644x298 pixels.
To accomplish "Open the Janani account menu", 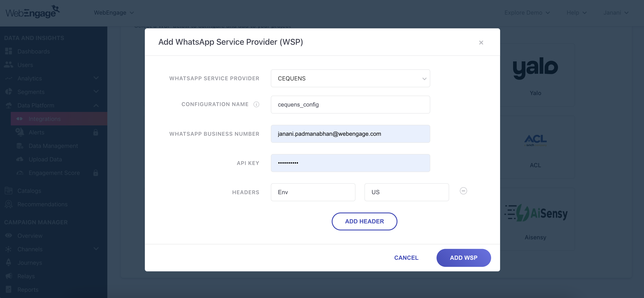I will pyautogui.click(x=616, y=13).
